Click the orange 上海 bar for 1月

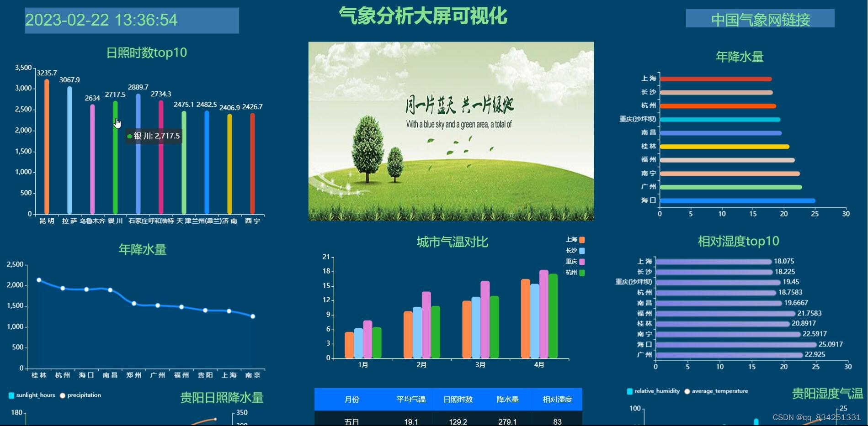(x=349, y=345)
